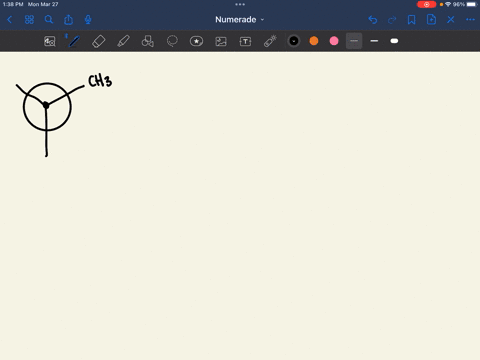Select the medium stroke width
The height and width of the screenshot is (360, 480).
[374, 41]
